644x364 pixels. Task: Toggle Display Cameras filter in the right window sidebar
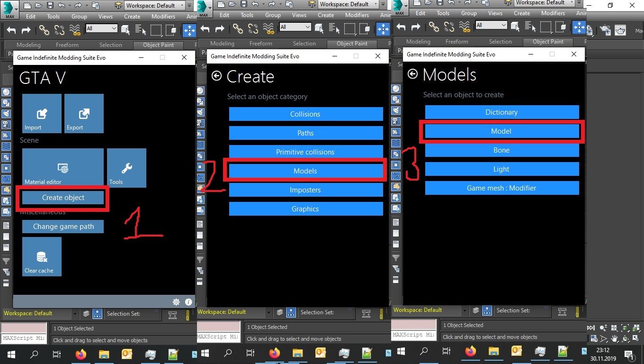click(396, 121)
